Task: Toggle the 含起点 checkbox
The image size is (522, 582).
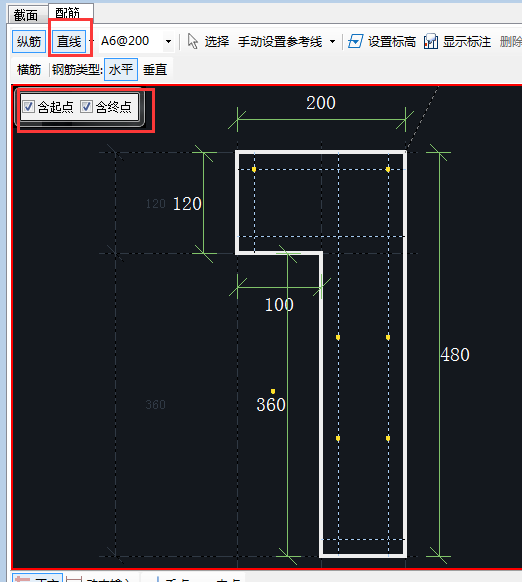Action: coord(29,107)
